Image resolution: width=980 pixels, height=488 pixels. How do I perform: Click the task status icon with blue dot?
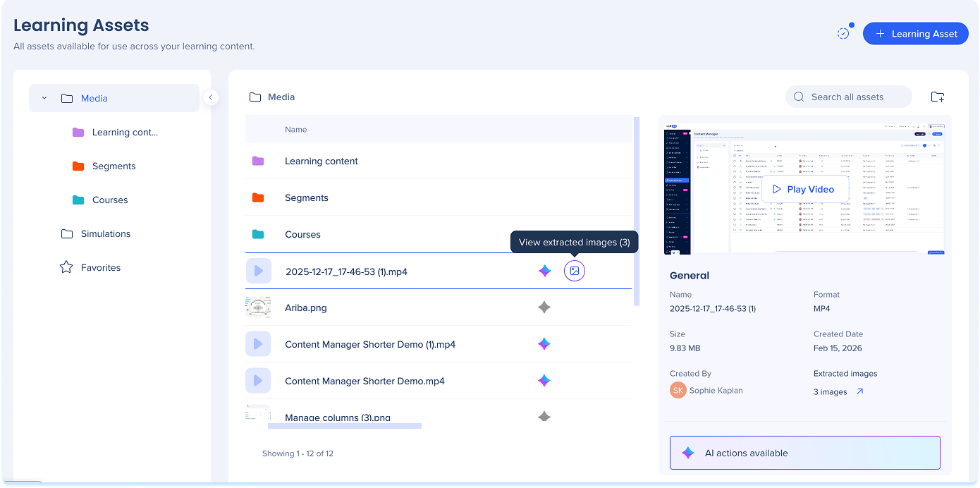pyautogui.click(x=843, y=33)
